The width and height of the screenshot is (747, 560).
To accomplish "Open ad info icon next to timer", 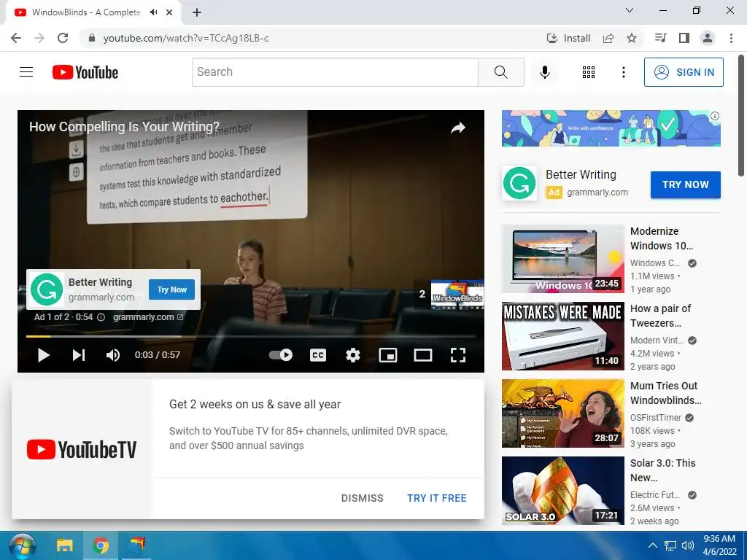I will point(101,317).
